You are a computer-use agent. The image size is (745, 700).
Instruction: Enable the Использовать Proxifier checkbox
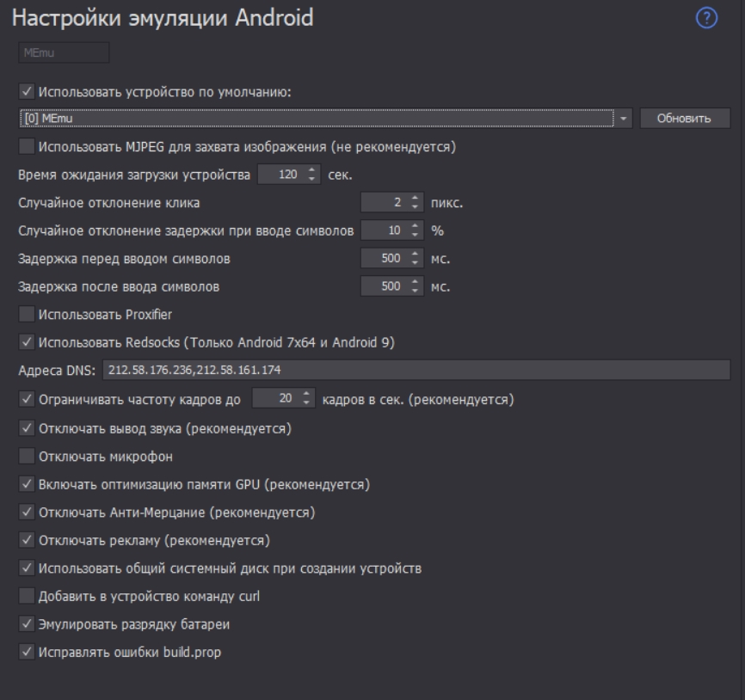point(27,315)
